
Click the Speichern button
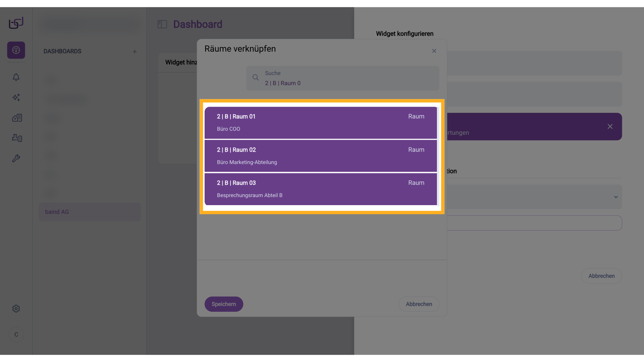(224, 304)
